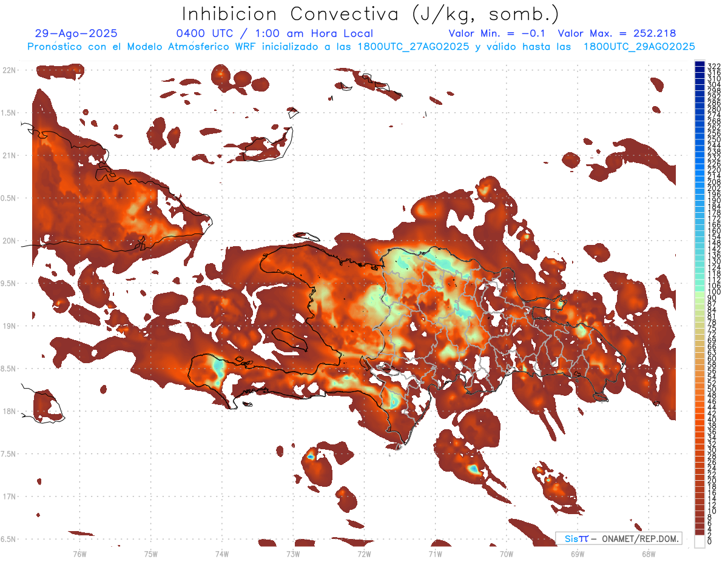Click the "72W" longitude label
Viewport: 728px width, 562px height.
(x=364, y=553)
